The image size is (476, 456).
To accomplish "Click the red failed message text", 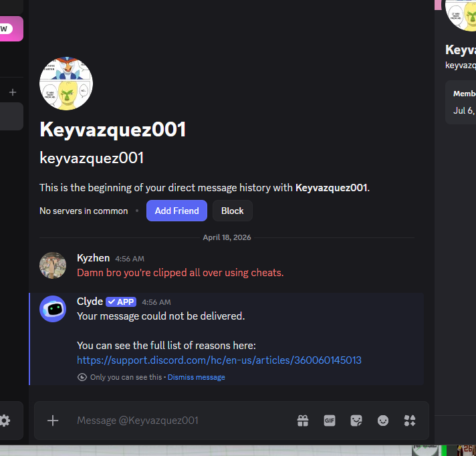I will pyautogui.click(x=180, y=273).
